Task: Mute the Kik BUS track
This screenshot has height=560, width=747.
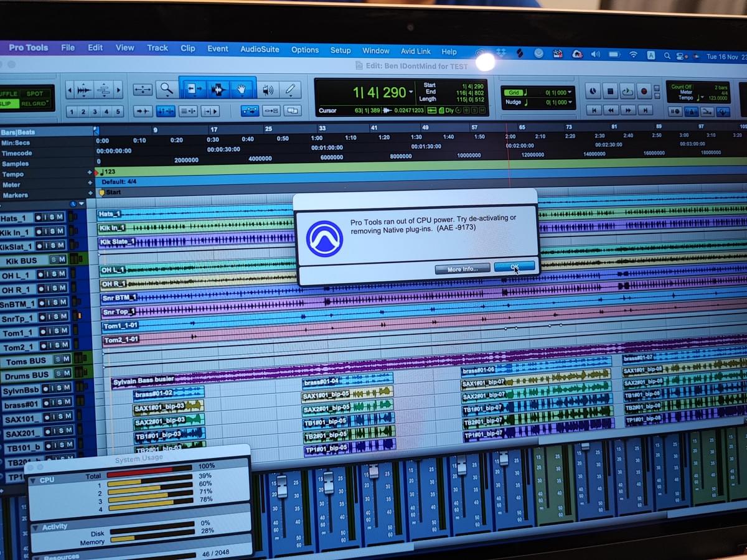Action: (x=61, y=259)
